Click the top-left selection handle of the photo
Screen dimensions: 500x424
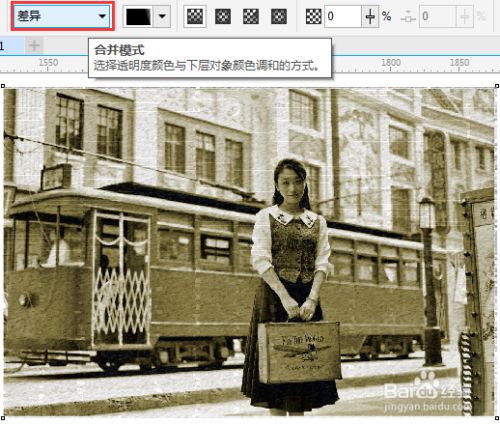coord(3,86)
